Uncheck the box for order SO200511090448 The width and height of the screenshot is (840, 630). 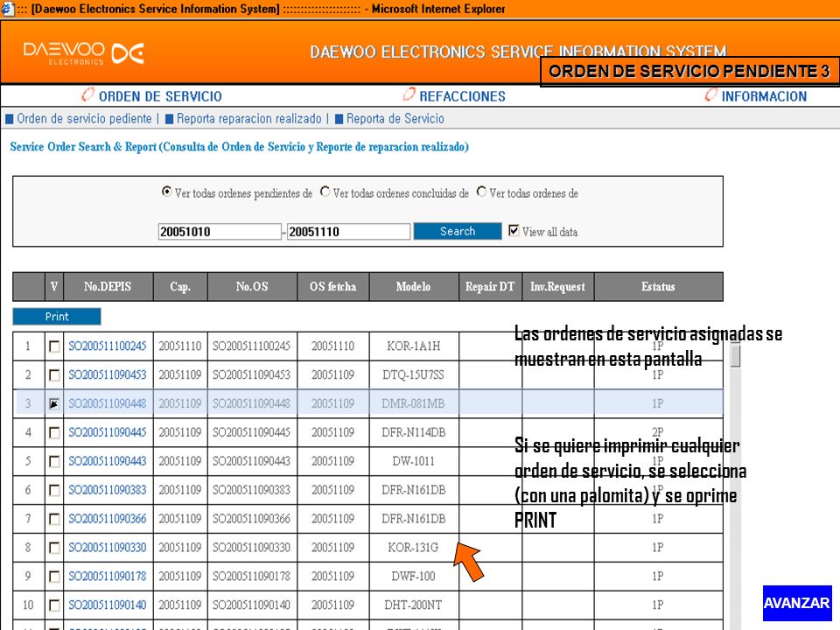coord(54,403)
